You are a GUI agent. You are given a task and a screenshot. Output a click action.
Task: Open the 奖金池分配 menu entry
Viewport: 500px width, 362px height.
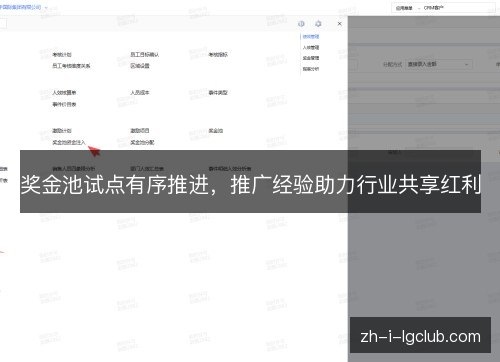coord(142,142)
